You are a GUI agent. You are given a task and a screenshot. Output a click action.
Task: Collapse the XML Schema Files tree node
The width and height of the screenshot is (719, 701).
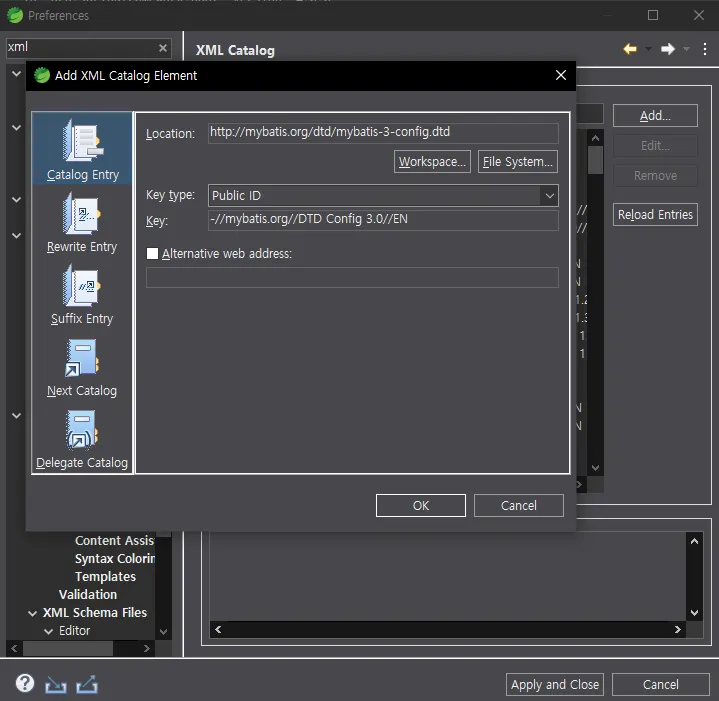point(33,613)
